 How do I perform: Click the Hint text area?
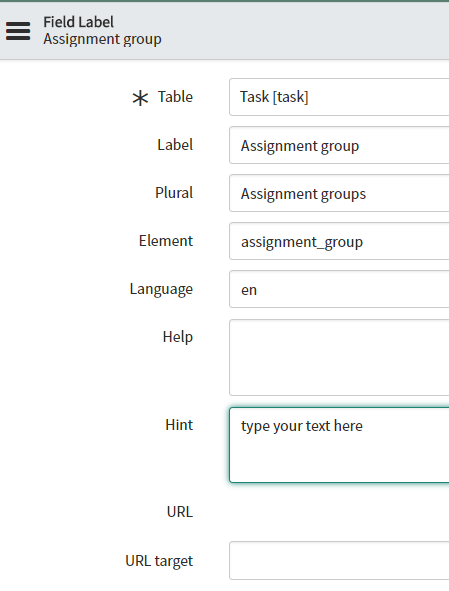tap(339, 445)
